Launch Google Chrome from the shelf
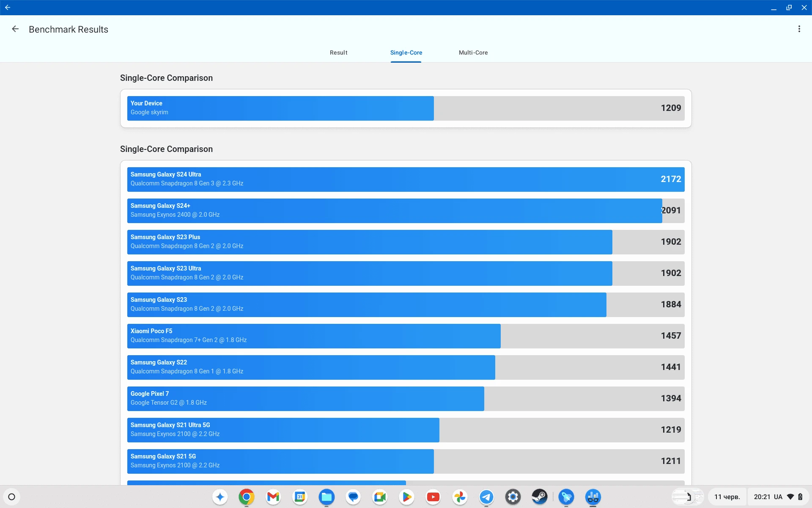 (246, 497)
